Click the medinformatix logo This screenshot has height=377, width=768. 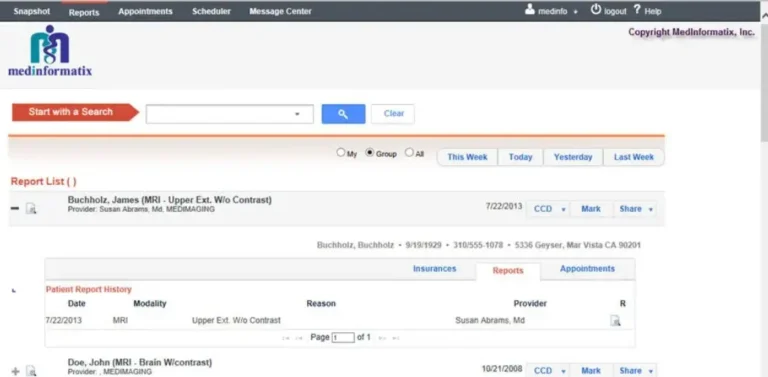point(50,51)
